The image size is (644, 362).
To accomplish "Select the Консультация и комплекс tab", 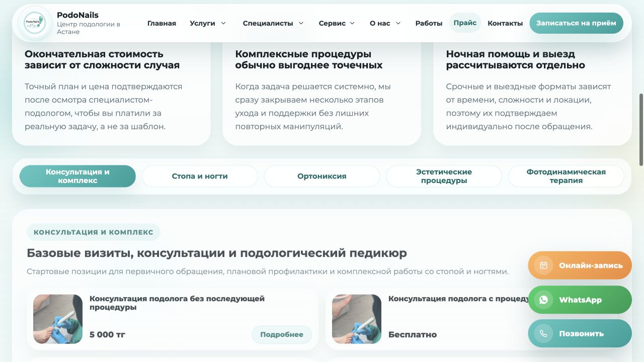I will (x=77, y=176).
